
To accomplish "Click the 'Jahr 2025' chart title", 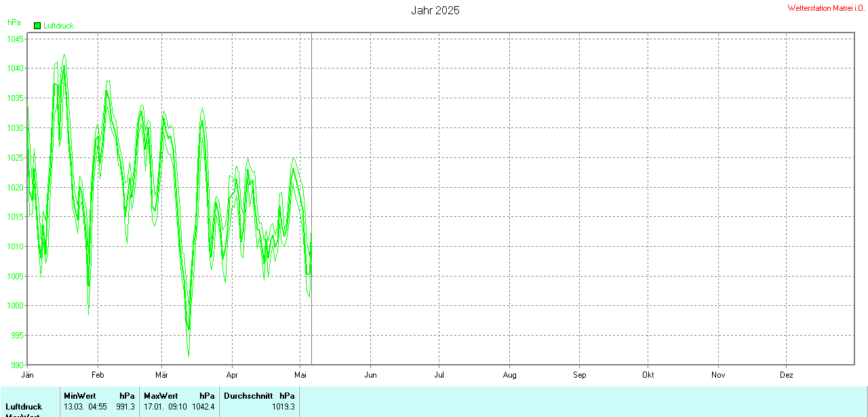I will 435,10.
